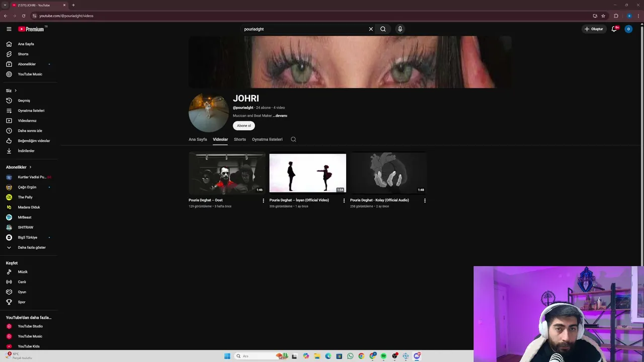Reload the page in browser
The image size is (644, 362).
click(23, 16)
